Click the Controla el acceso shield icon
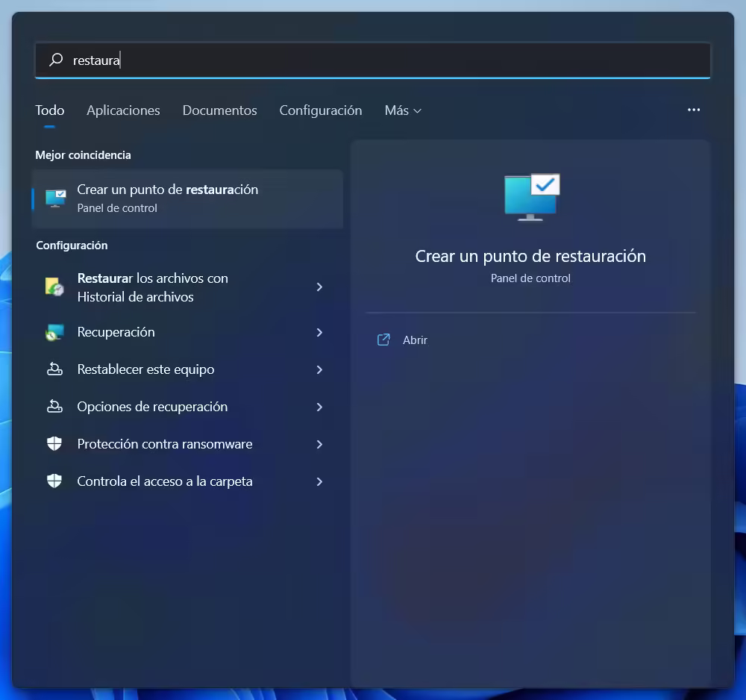Viewport: 746px width, 700px height. 54,481
